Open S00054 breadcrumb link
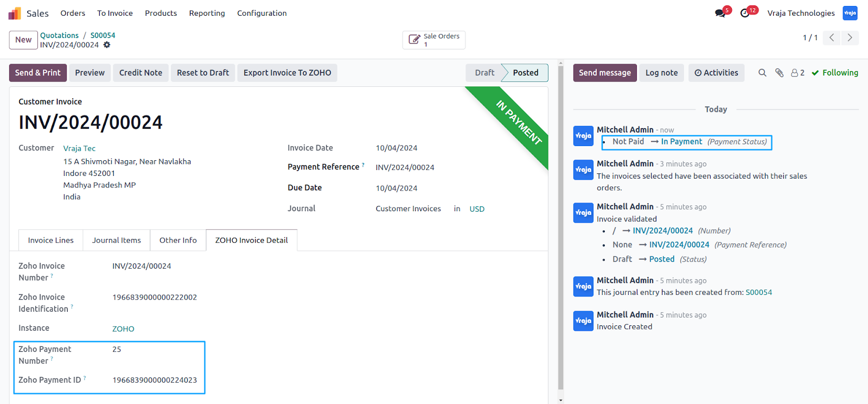Viewport: 868px width, 404px height. click(103, 35)
